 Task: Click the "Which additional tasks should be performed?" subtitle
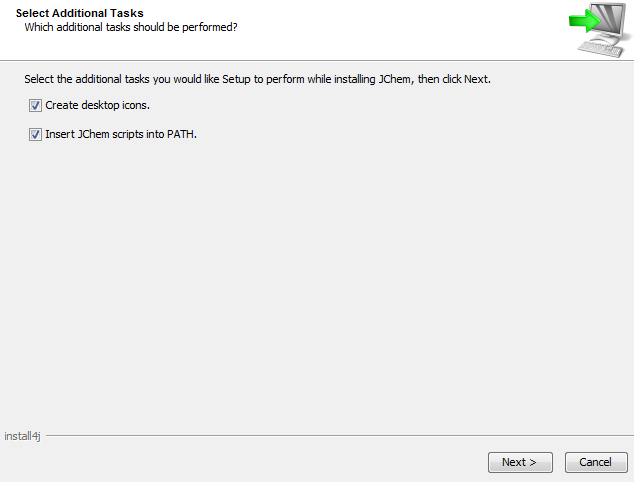[131, 26]
